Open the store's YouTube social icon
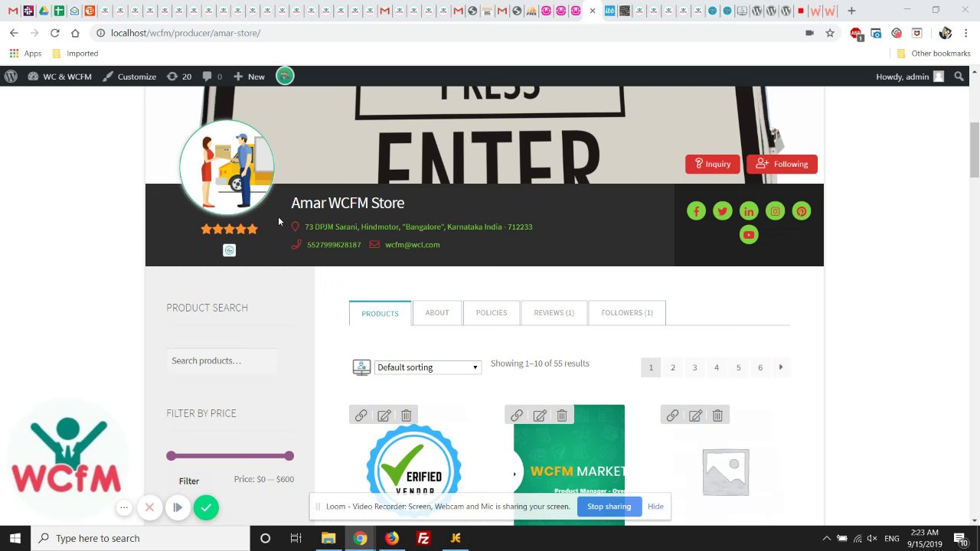The width and height of the screenshot is (980, 551). click(749, 235)
